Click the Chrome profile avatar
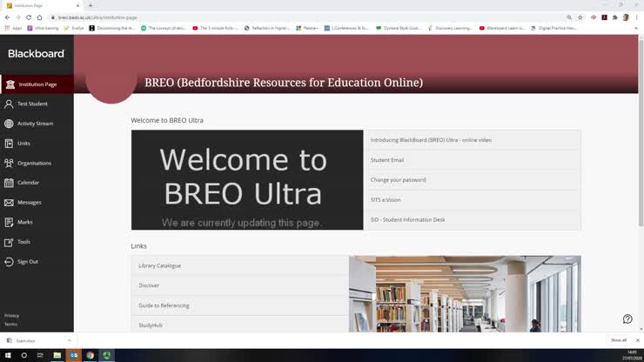This screenshot has width=644, height=362. [x=626, y=17]
